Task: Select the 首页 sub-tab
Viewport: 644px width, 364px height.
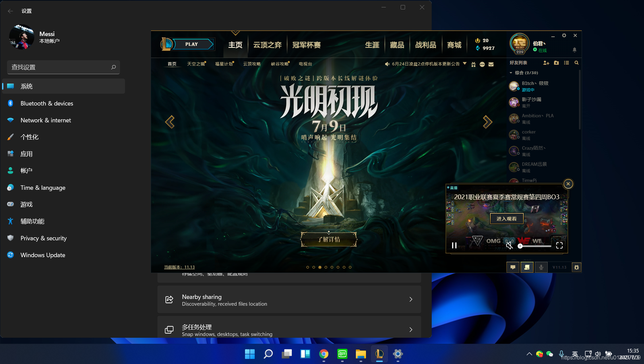Action: pyautogui.click(x=172, y=64)
